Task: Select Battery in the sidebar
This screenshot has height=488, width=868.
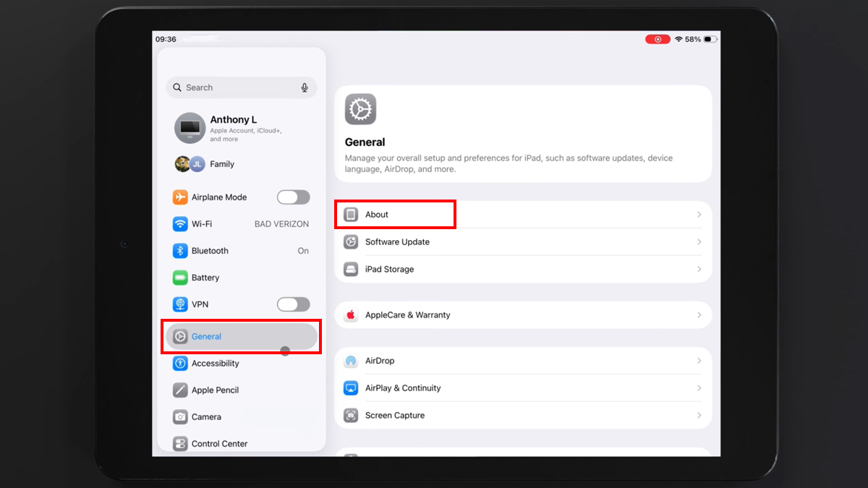Action: (242, 278)
